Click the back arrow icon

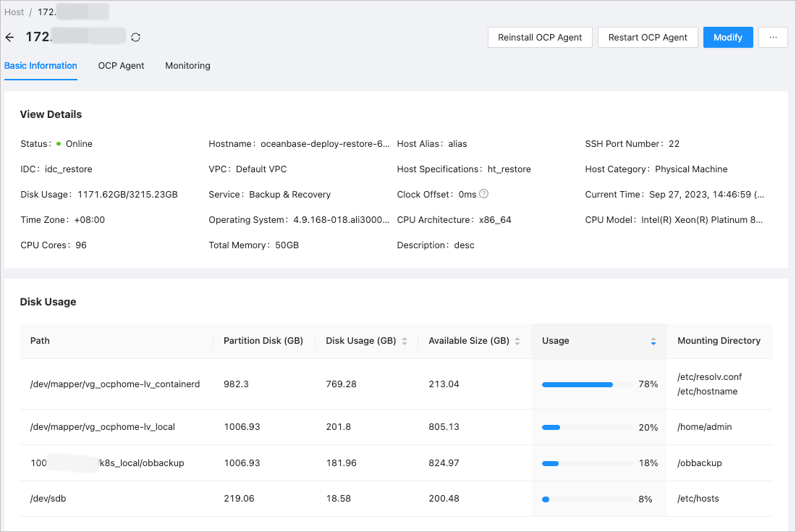tap(9, 37)
